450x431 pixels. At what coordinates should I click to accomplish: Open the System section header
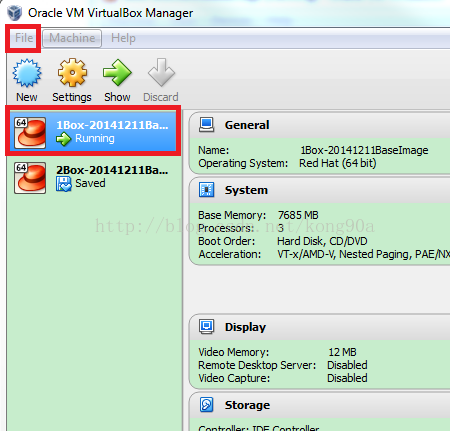319,190
